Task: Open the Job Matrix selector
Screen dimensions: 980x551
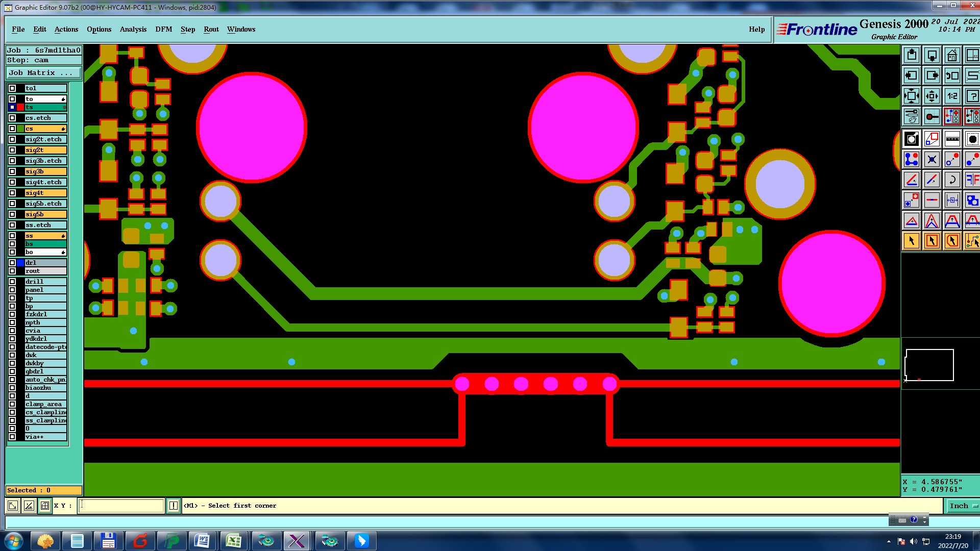Action: click(43, 73)
